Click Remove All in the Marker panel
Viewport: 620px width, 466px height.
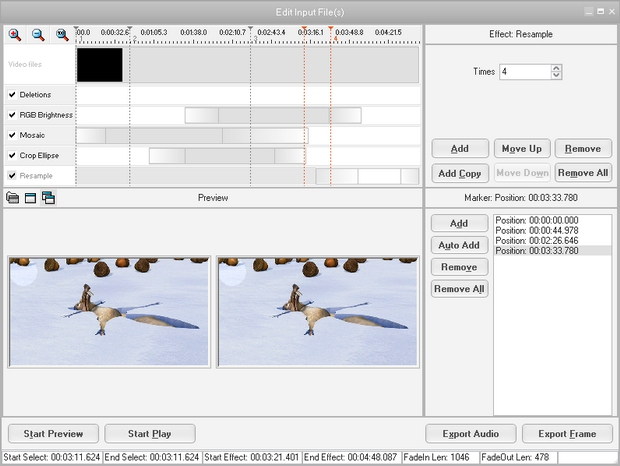(x=459, y=289)
